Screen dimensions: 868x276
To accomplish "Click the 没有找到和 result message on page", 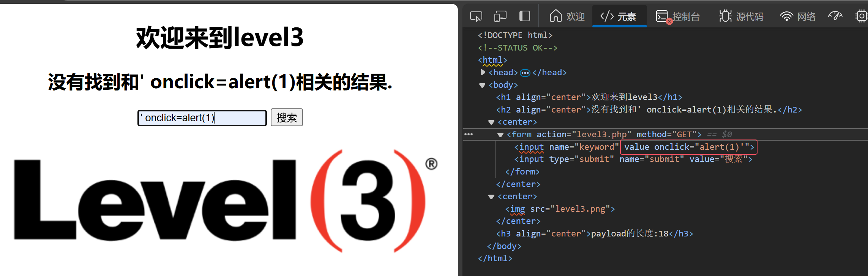I will pyautogui.click(x=220, y=82).
